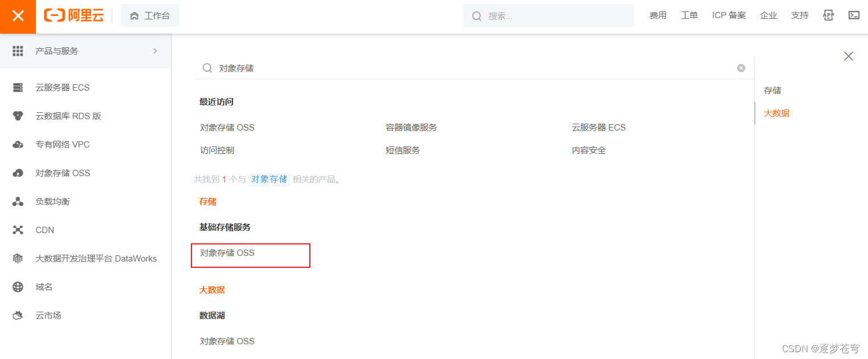This screenshot has height=359, width=868.
Task: Open 容器镜像服务 under 最近访问
Action: (x=411, y=128)
